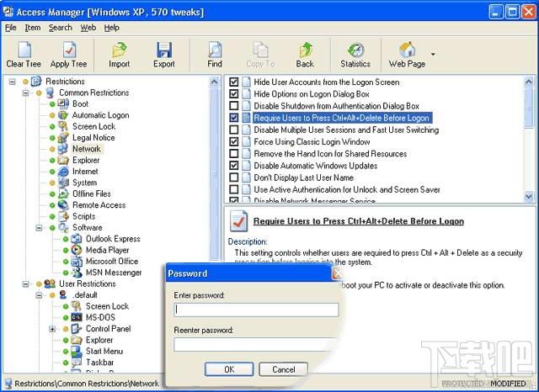Check Disable Shutdown from Authentication Dialog Box
The height and width of the screenshot is (392, 539).
tap(234, 106)
